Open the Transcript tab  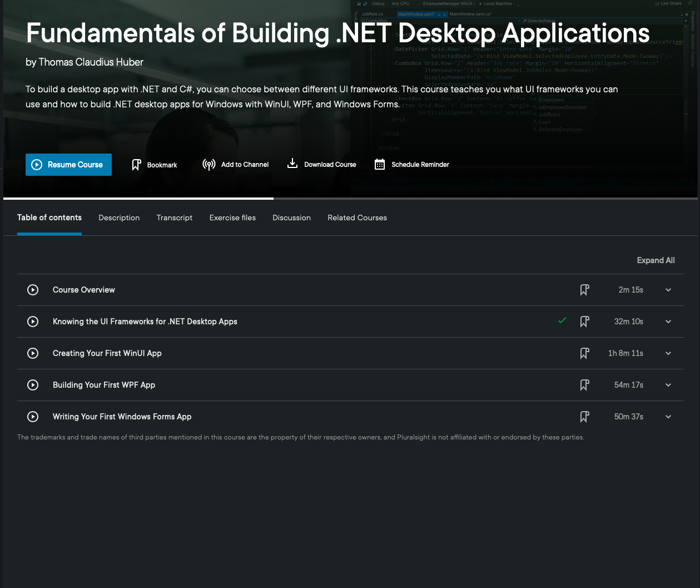pyautogui.click(x=175, y=218)
